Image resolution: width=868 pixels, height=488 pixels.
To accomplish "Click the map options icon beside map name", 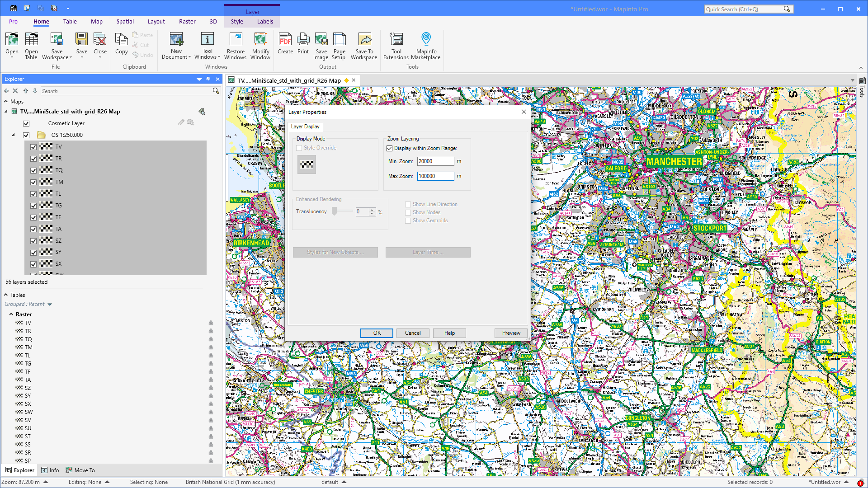I will click(202, 112).
